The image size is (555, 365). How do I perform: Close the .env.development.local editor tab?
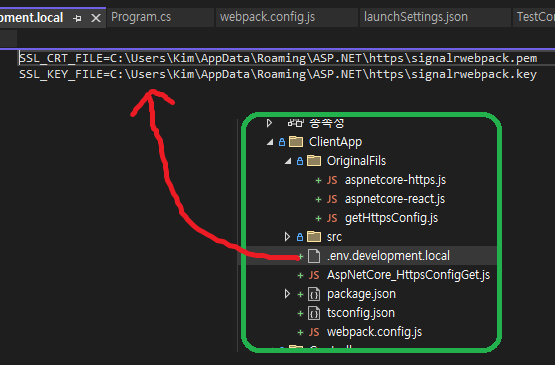[96, 18]
